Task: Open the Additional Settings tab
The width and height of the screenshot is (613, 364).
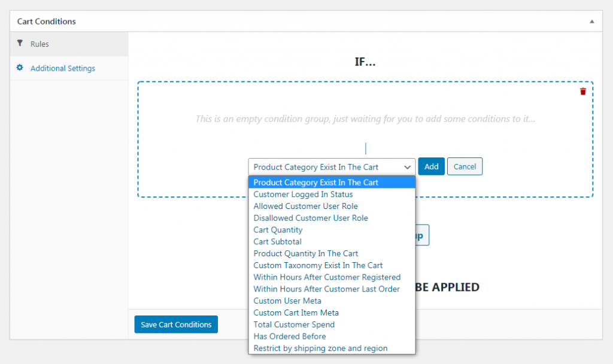Action: point(69,68)
